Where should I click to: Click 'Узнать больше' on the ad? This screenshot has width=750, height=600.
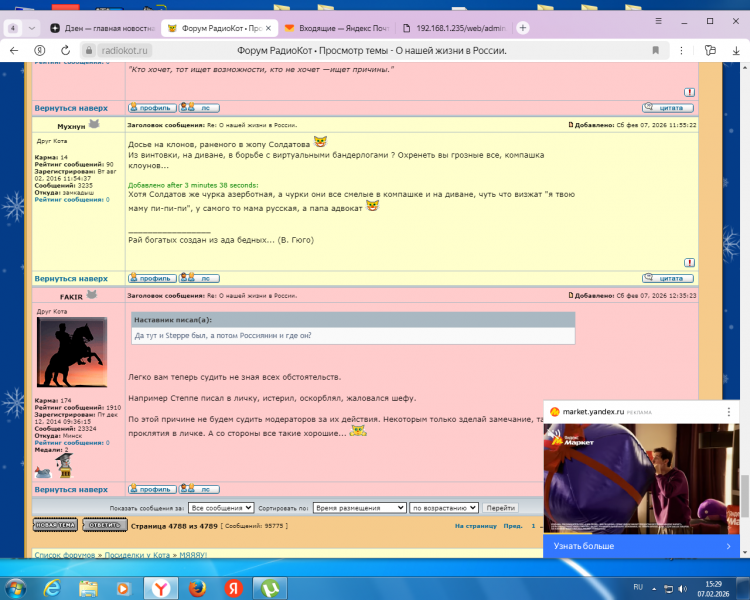coord(640,547)
